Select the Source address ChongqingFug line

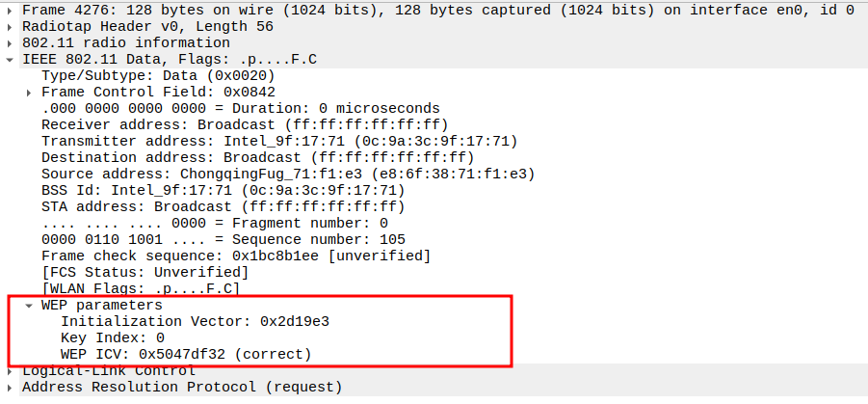tap(287, 174)
